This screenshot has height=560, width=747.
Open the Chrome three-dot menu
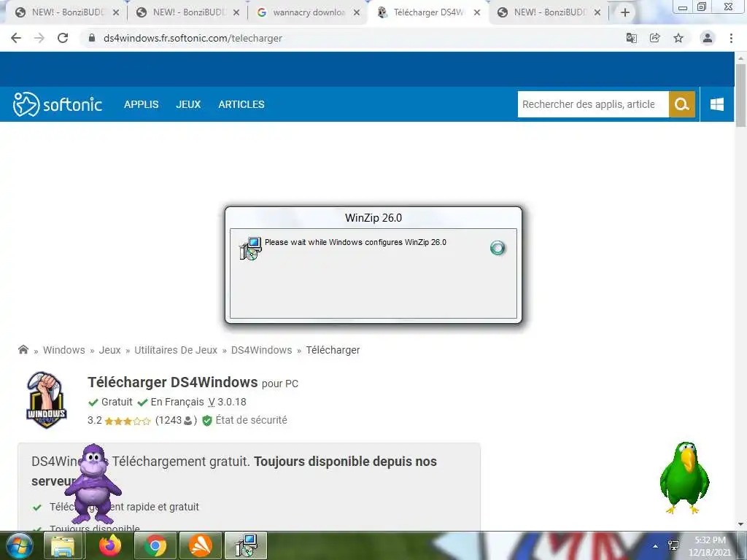coord(731,38)
